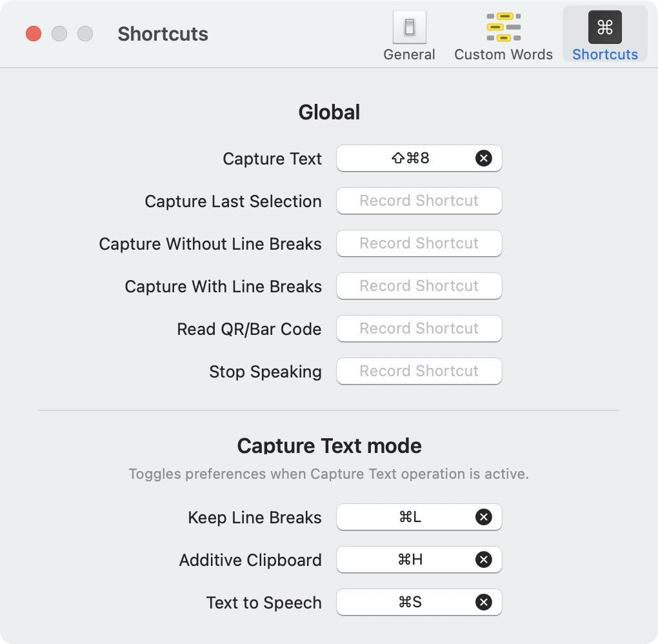Record shortcut for Capture With Line Breaks

[419, 286]
